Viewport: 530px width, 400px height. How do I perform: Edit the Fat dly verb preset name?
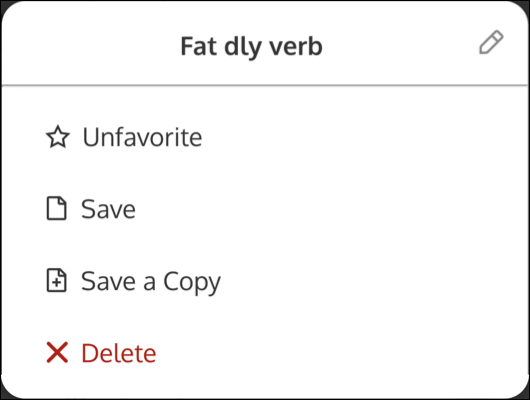[491, 42]
